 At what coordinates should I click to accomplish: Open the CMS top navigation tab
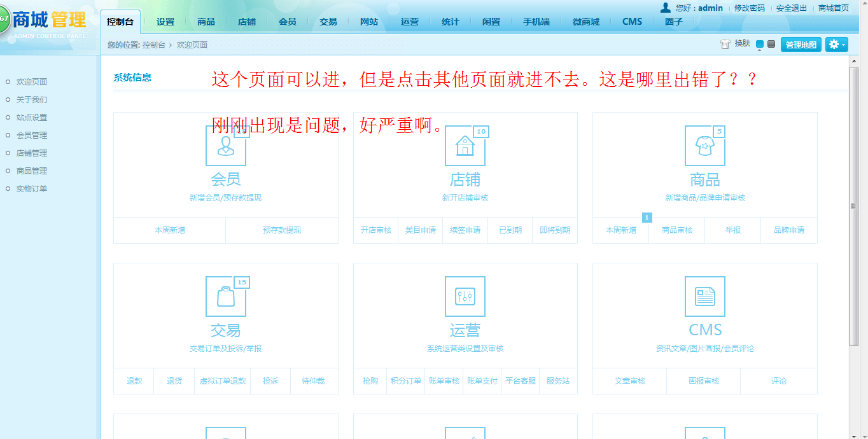[x=633, y=22]
